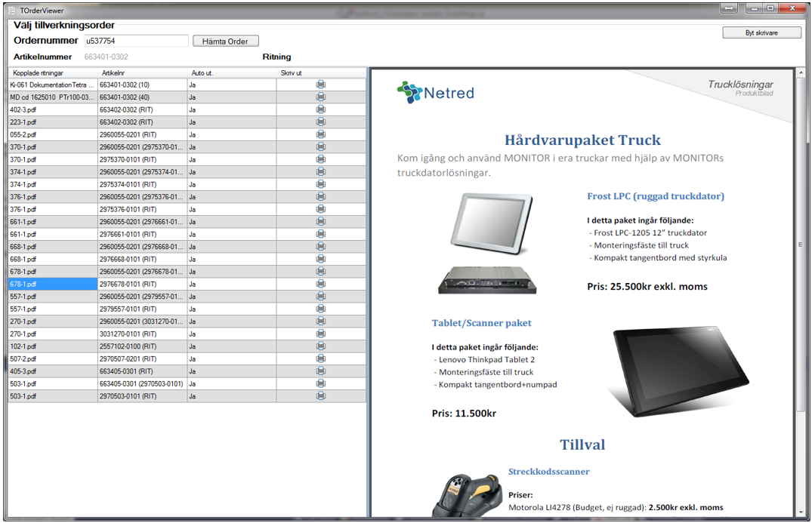Click article cell 663401-0302 (40)
Image resolution: width=812 pixels, height=523 pixels.
[143, 97]
